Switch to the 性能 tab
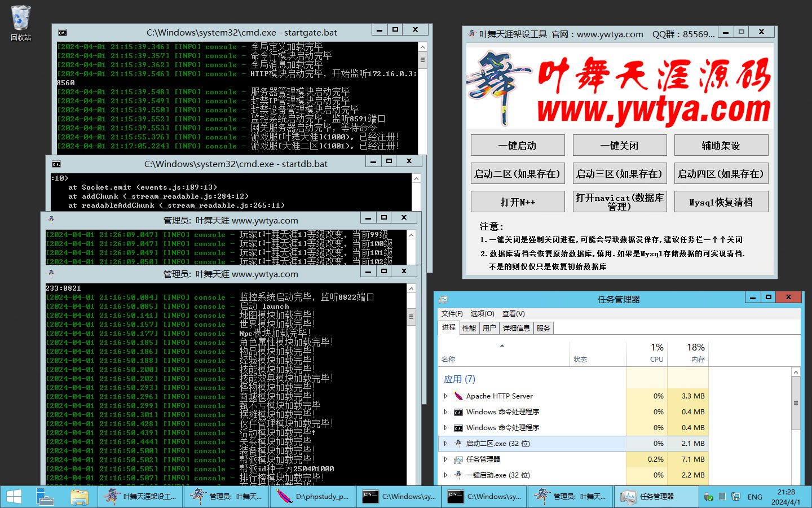The height and width of the screenshot is (508, 812). pyautogui.click(x=469, y=328)
